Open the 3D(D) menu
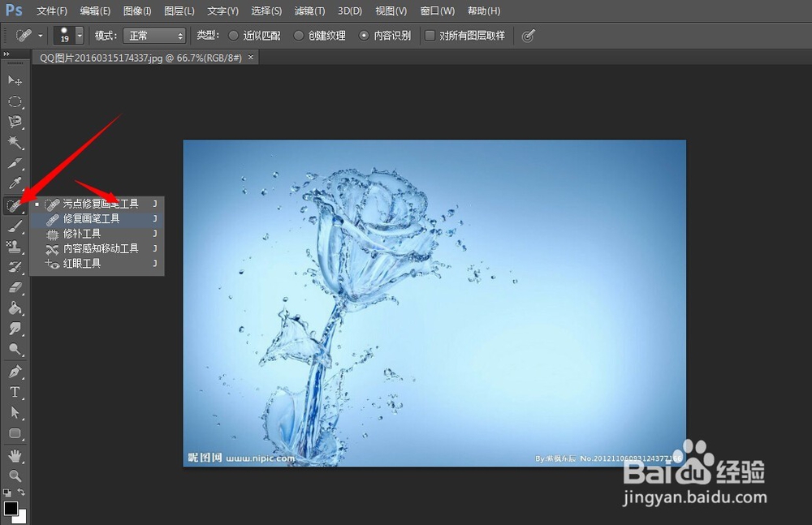Viewport: 812px width, 525px height. tap(350, 11)
